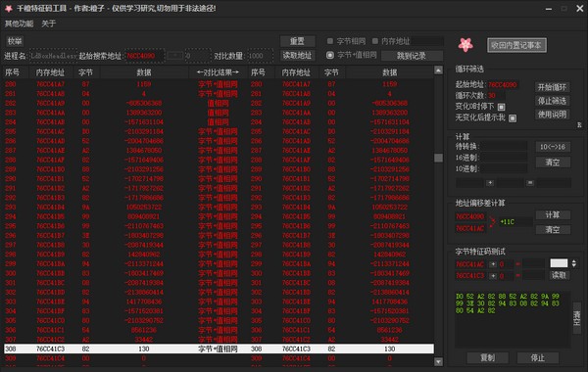Click the 读取地址 button
This screenshot has height=372, width=588.
(297, 56)
